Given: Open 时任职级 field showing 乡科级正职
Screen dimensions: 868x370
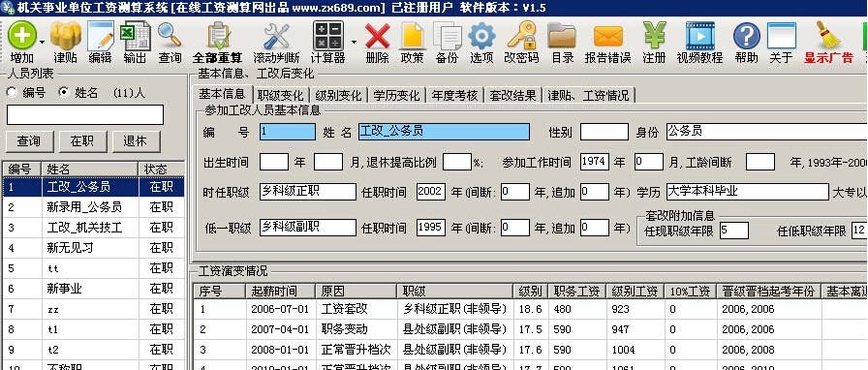Looking at the screenshot, I should [x=308, y=192].
